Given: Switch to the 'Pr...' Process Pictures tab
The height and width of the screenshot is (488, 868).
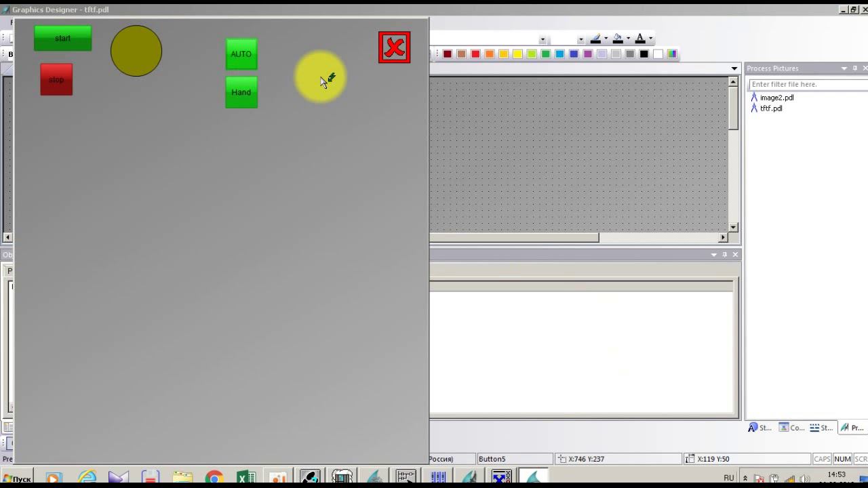Looking at the screenshot, I should click(x=853, y=428).
